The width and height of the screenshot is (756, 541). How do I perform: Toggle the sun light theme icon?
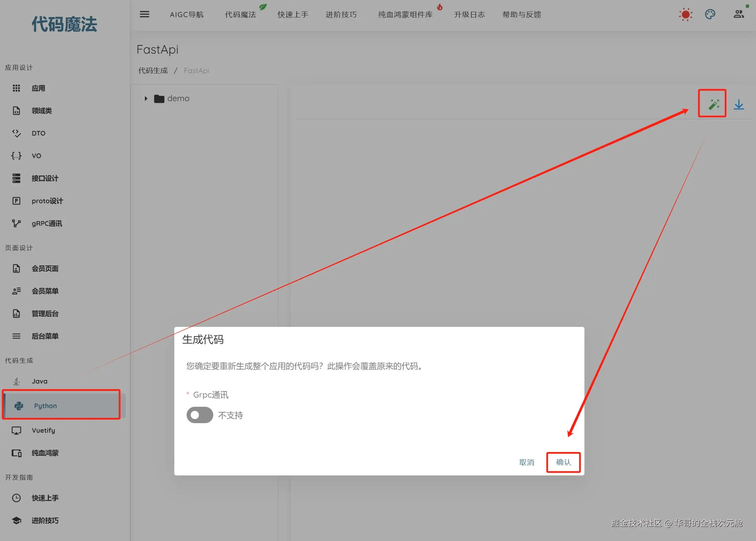coord(685,15)
